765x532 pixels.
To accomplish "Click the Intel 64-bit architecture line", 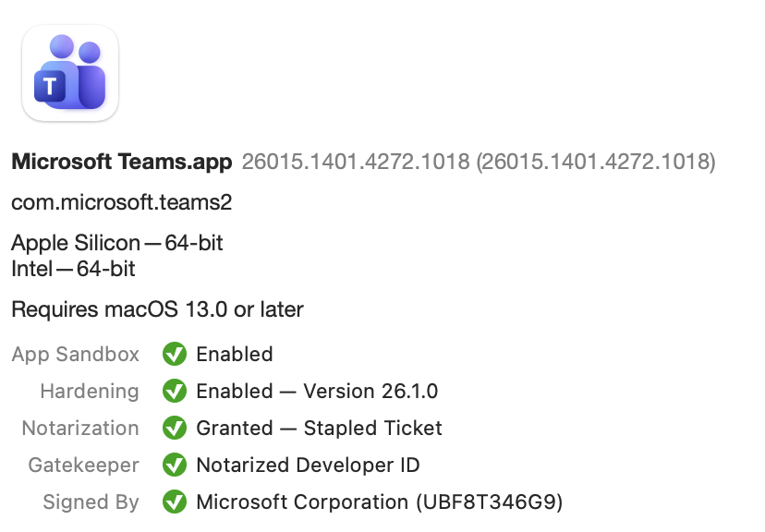I will tap(73, 269).
